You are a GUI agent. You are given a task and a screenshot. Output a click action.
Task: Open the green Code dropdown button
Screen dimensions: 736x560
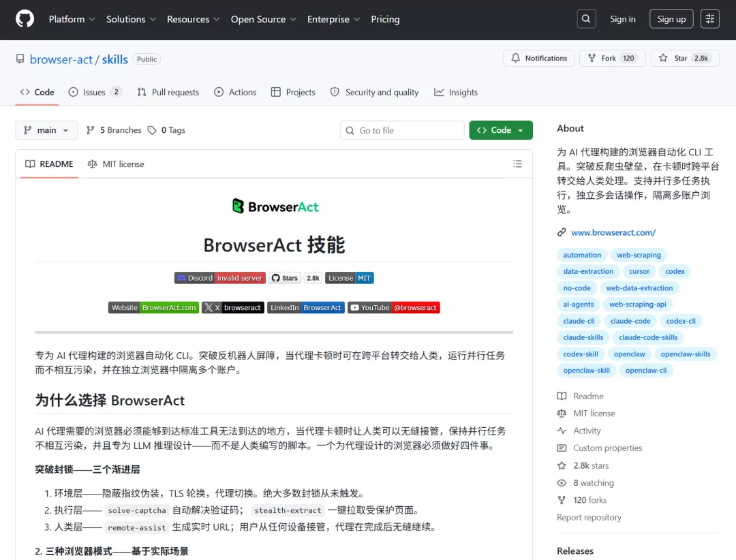pos(501,130)
